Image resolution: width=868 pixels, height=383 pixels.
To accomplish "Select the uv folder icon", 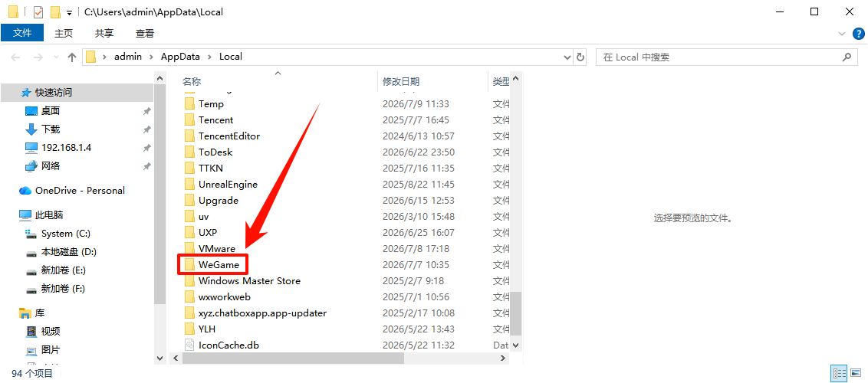I will point(190,216).
